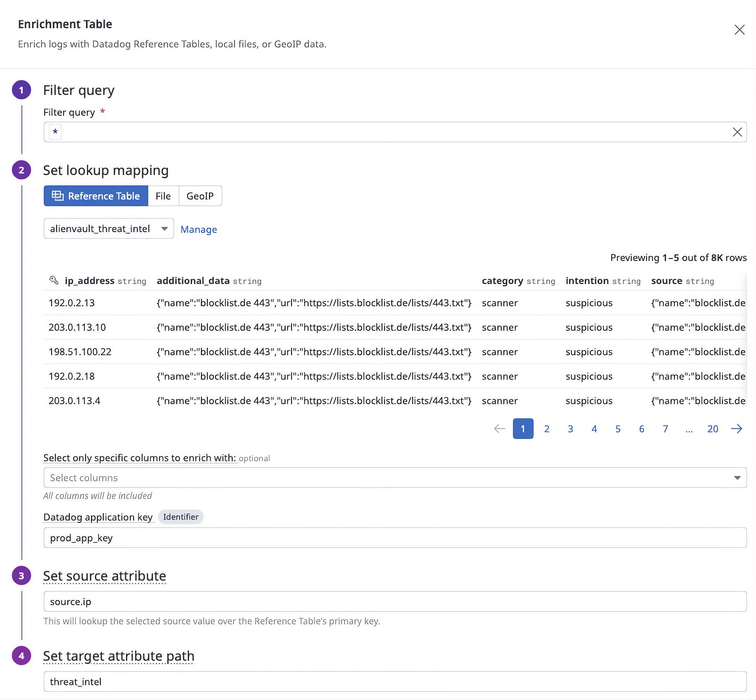Click the Filter query section heading
756x700 pixels.
tap(79, 90)
